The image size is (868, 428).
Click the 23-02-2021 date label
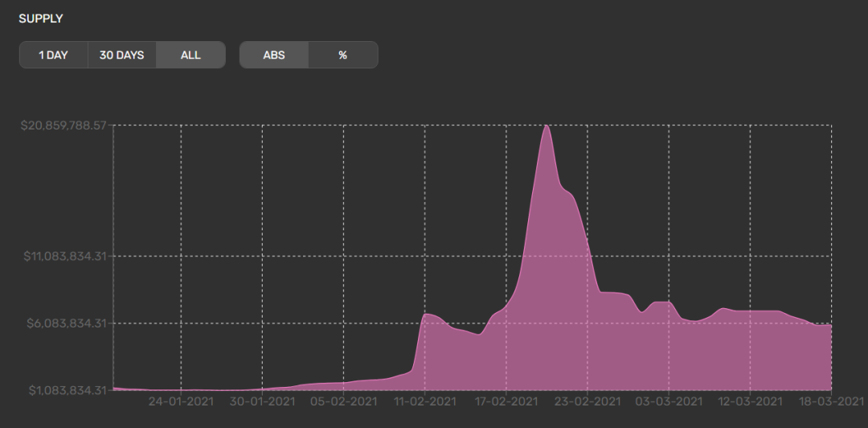[x=588, y=401]
